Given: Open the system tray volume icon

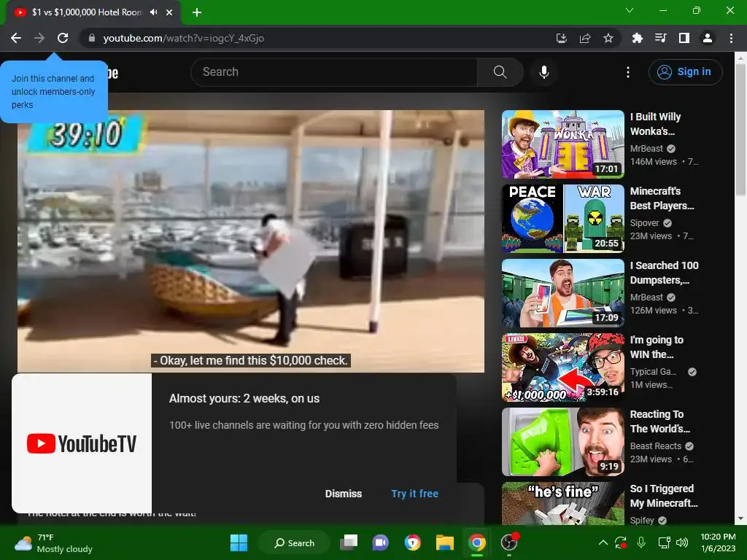Looking at the screenshot, I should 682,542.
